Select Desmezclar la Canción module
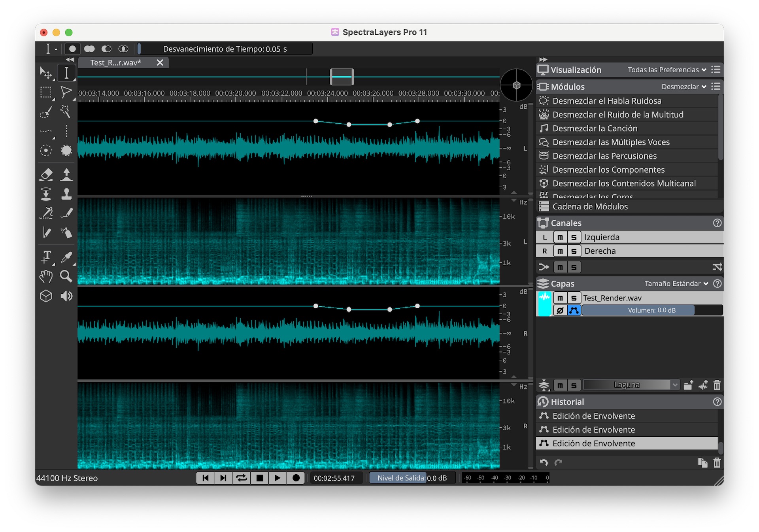The image size is (759, 532). click(595, 128)
